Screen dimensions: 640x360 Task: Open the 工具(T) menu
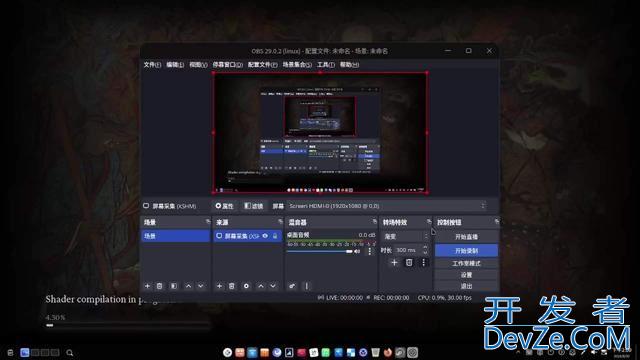[x=326, y=64]
